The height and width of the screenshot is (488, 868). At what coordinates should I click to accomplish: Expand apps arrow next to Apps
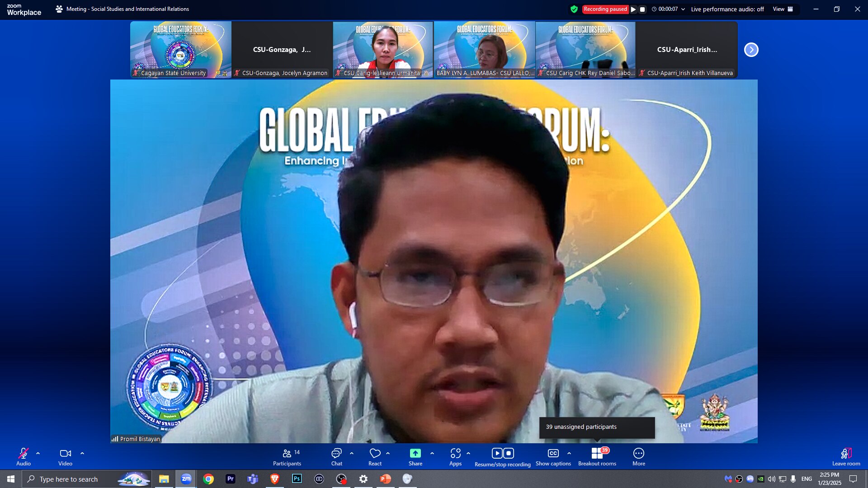pos(468,453)
